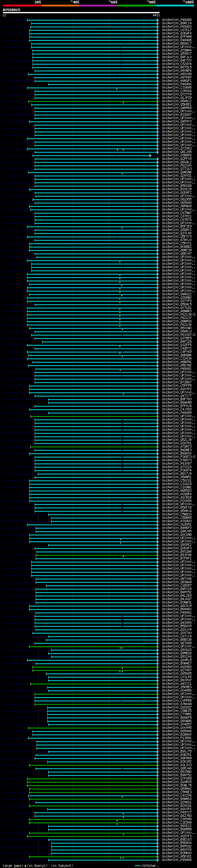Click the 443 query length label
Screen dimensions: 197x868
coord(155,15)
